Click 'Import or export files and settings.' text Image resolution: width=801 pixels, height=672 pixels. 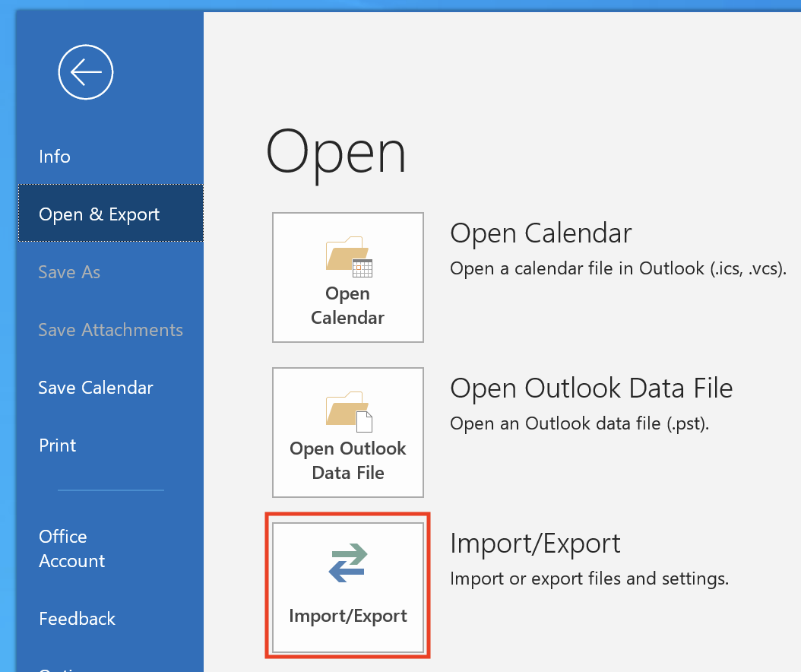[x=590, y=578]
